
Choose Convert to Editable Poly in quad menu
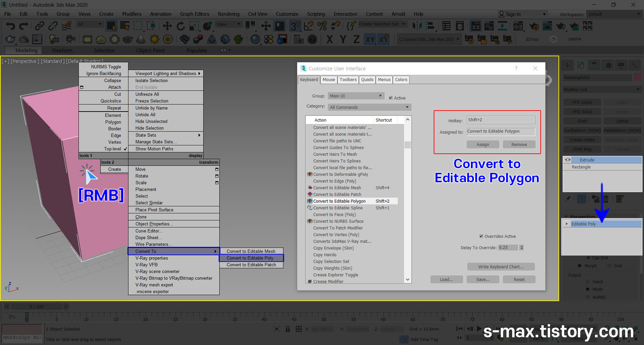coord(251,258)
